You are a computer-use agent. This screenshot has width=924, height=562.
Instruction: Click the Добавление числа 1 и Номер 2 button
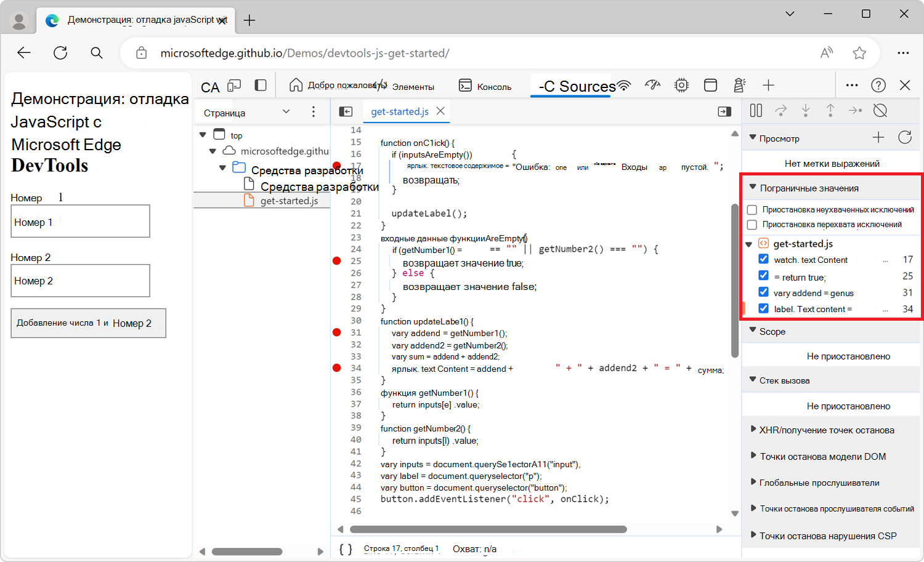(x=88, y=323)
